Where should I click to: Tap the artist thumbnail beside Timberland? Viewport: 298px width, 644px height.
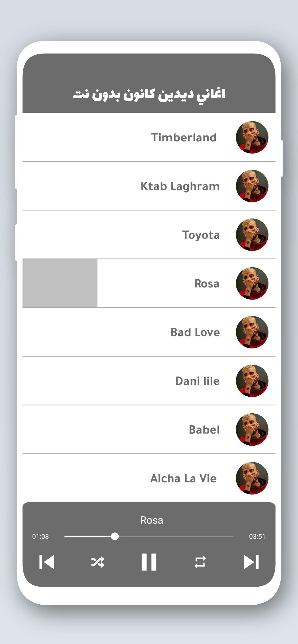(252, 137)
